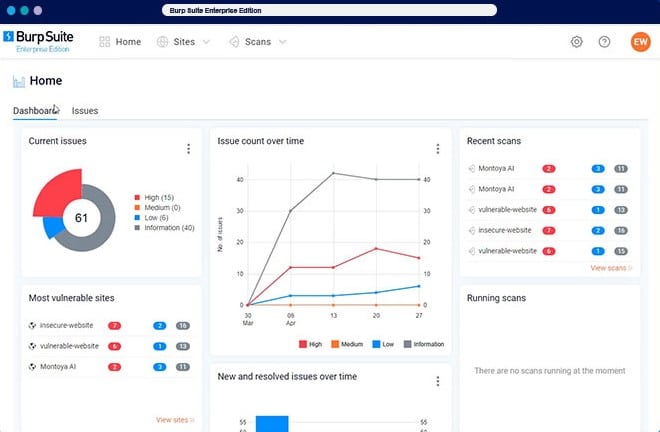The width and height of the screenshot is (660, 432).
Task: Open Scans in top navigation
Action: 258,42
